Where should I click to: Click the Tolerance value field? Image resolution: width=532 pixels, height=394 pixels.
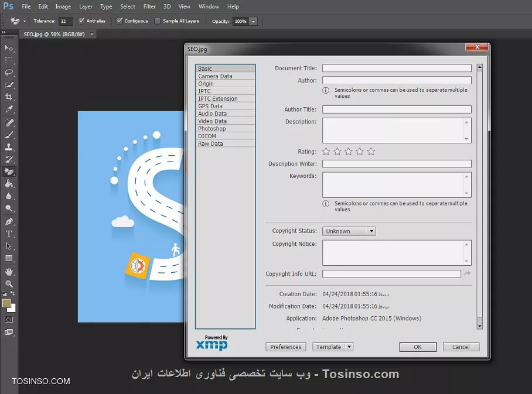point(66,21)
